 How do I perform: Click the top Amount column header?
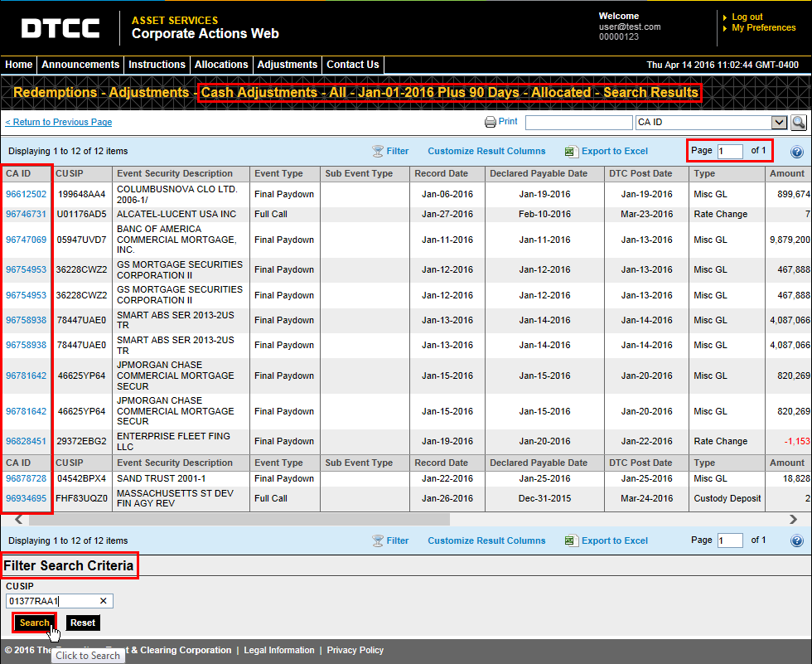tap(788, 173)
